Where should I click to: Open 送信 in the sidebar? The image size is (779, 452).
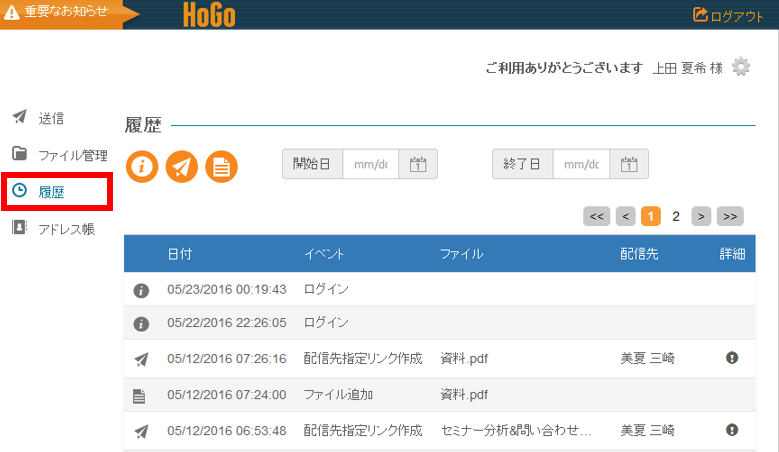click(x=50, y=118)
